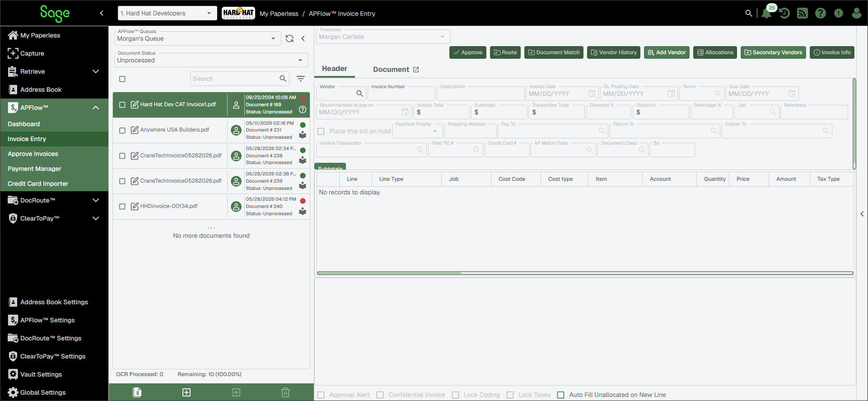Open the bug report icon in top bar

[x=839, y=13]
